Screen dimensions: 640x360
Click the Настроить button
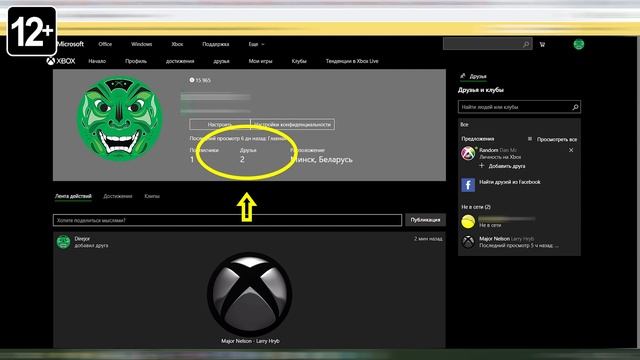pos(220,124)
